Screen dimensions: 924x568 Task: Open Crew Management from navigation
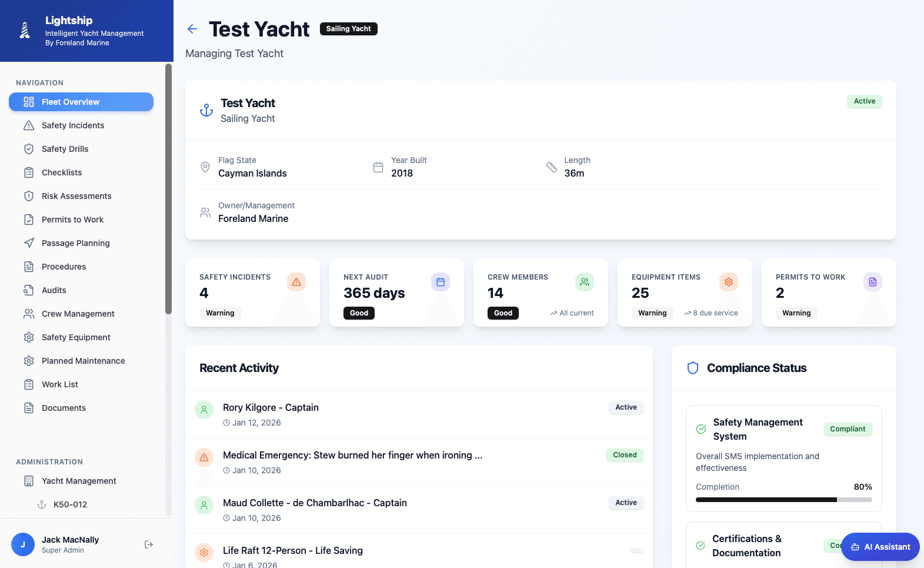click(78, 314)
